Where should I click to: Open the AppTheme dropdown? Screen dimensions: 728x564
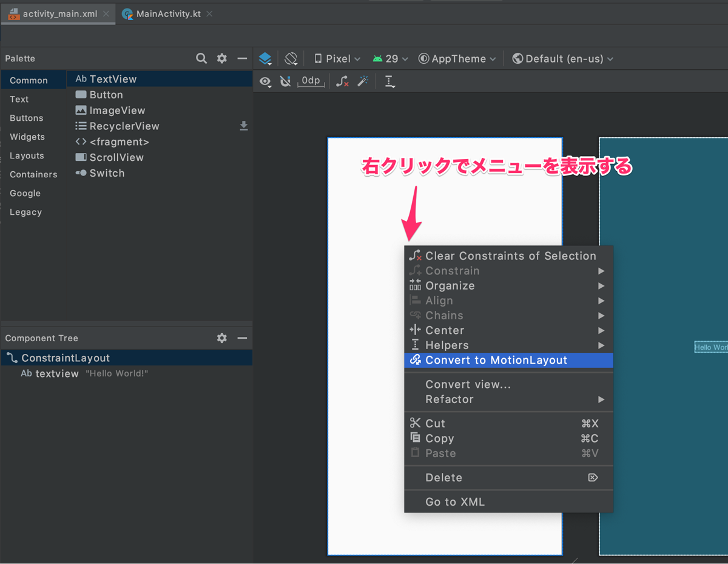coord(457,59)
